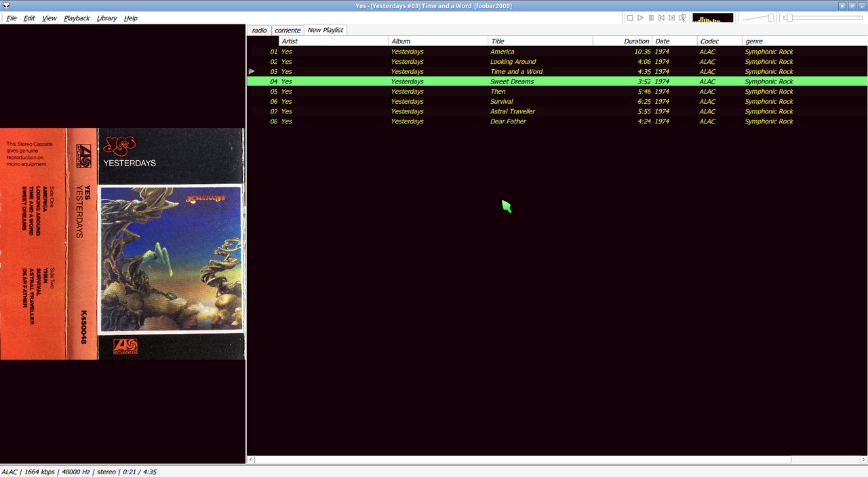Open the File menu
This screenshot has height=477, width=868.
[12, 18]
